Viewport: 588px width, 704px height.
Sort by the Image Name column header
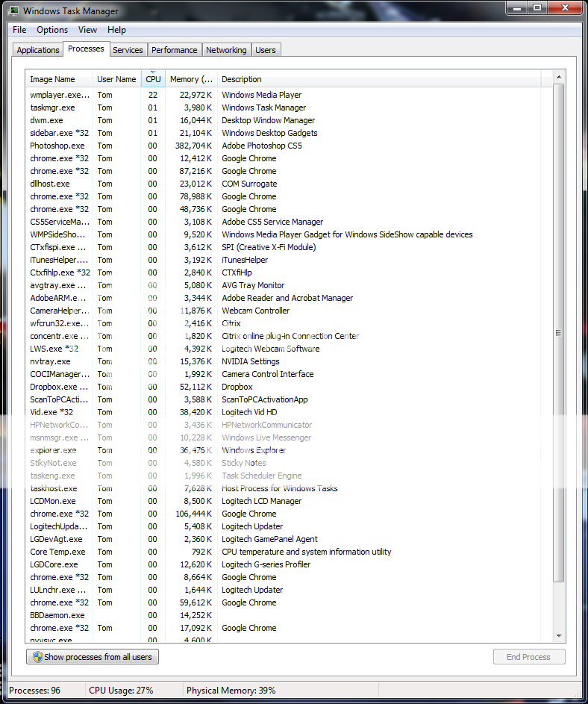tap(59, 79)
